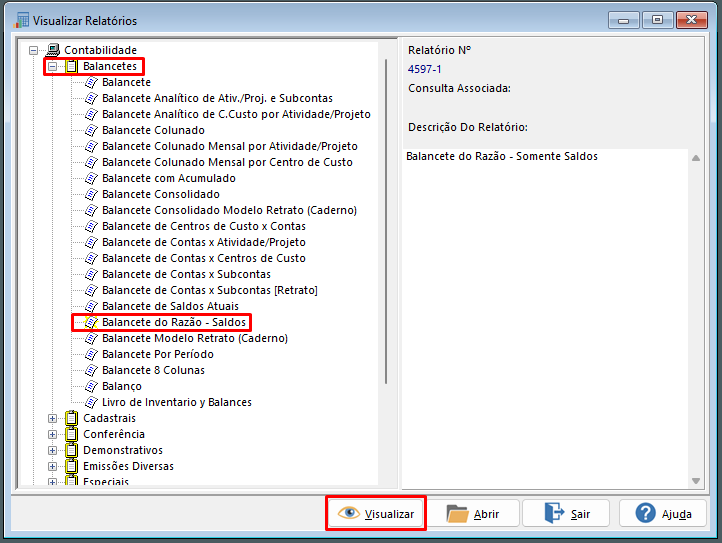
Task: Click the icon beside Balancete Modelo Retrato (Caderno)
Action: pyautogui.click(x=91, y=339)
